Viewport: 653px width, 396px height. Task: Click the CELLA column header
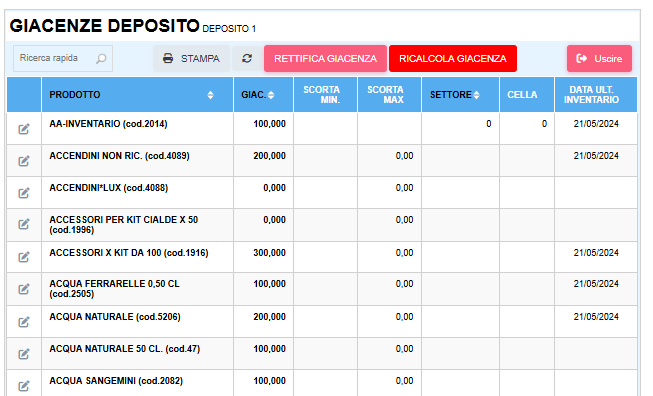(527, 95)
